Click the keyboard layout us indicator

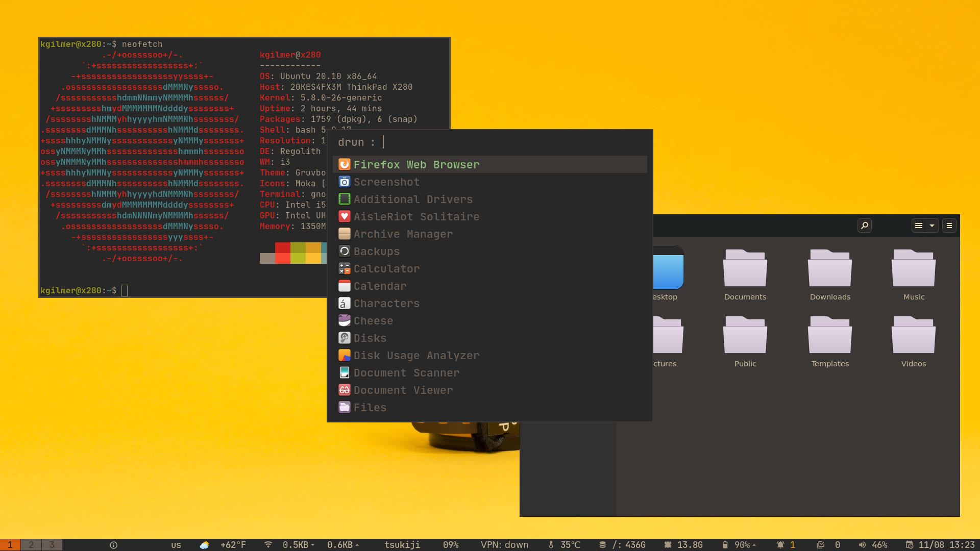(x=176, y=545)
